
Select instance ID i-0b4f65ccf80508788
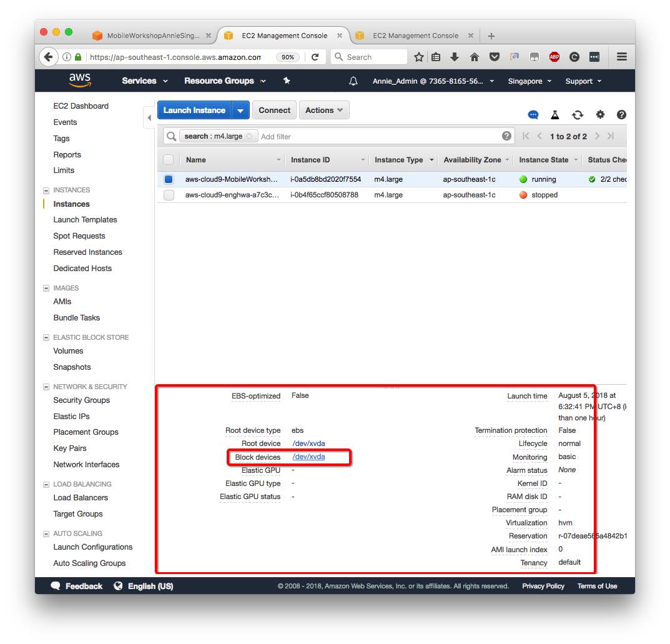(324, 195)
